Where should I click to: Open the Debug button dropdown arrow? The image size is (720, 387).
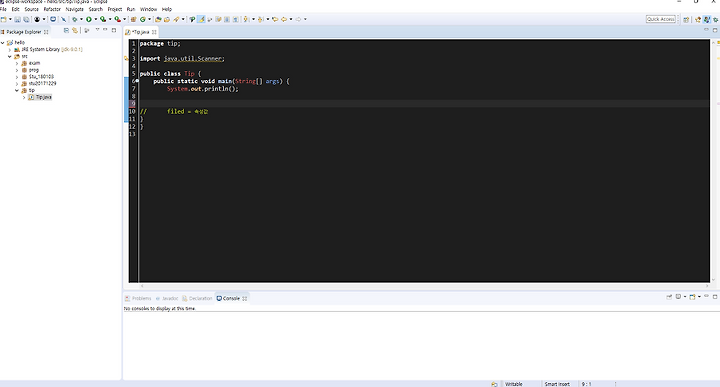pyautogui.click(x=81, y=19)
